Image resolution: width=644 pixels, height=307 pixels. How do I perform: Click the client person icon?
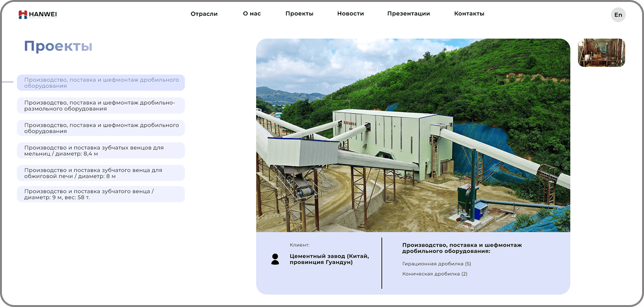[275, 259]
